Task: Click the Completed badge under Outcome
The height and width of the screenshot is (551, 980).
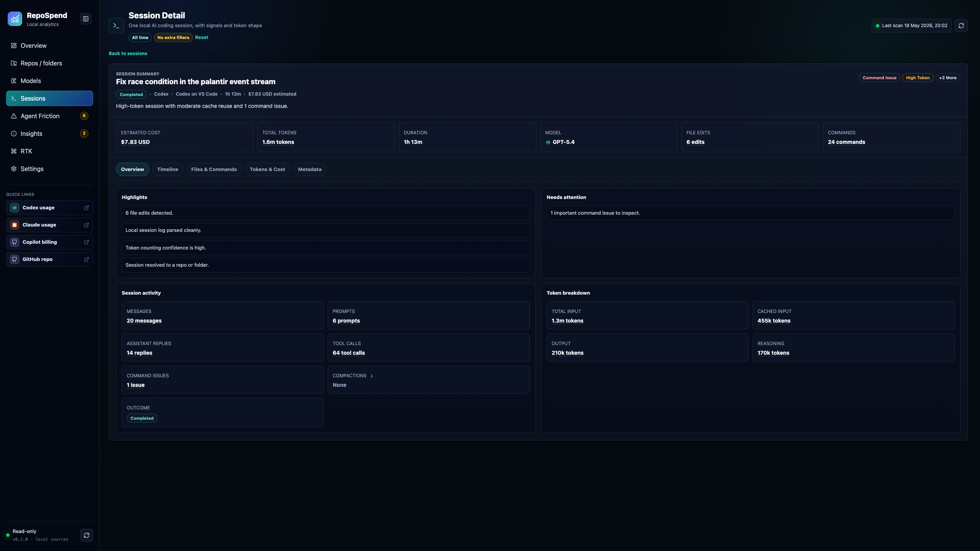Action: pos(142,418)
